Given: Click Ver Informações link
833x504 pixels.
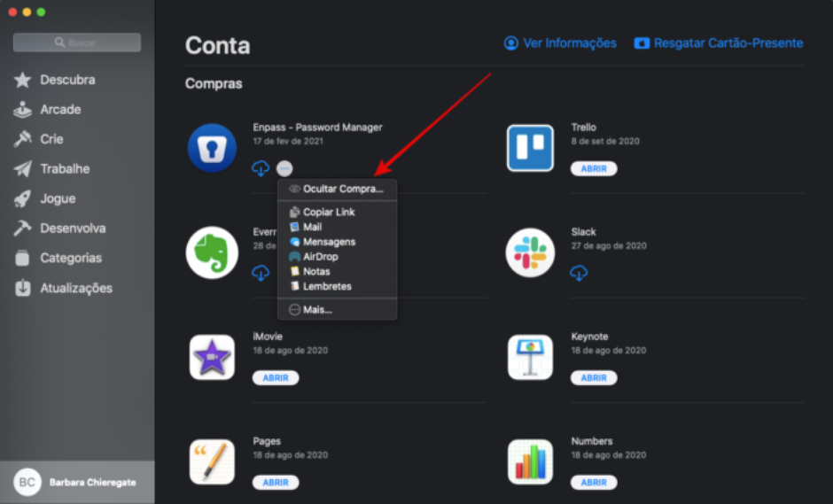Looking at the screenshot, I should coord(560,43).
